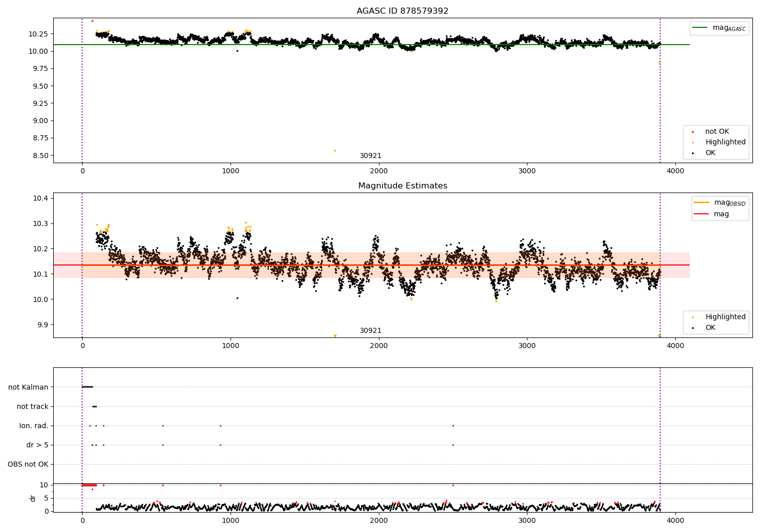
Task: Click the 10.2 y-axis tick label
Action: [41, 249]
